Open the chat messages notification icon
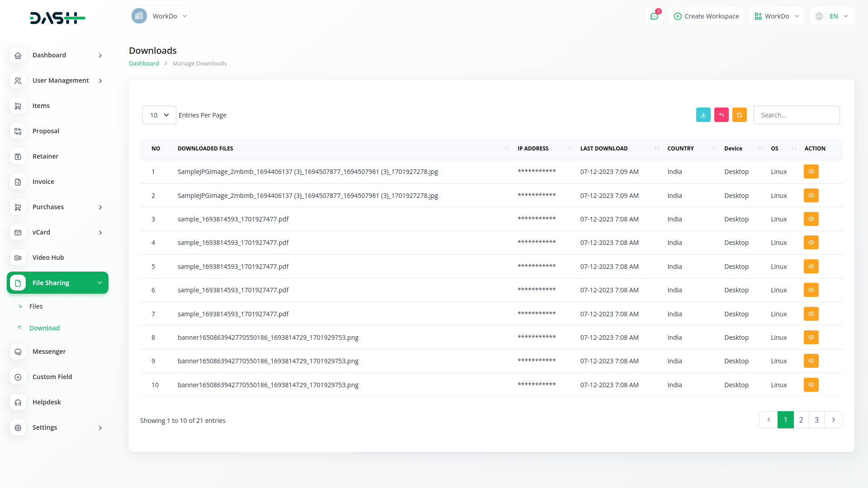The width and height of the screenshot is (868, 488). click(654, 16)
